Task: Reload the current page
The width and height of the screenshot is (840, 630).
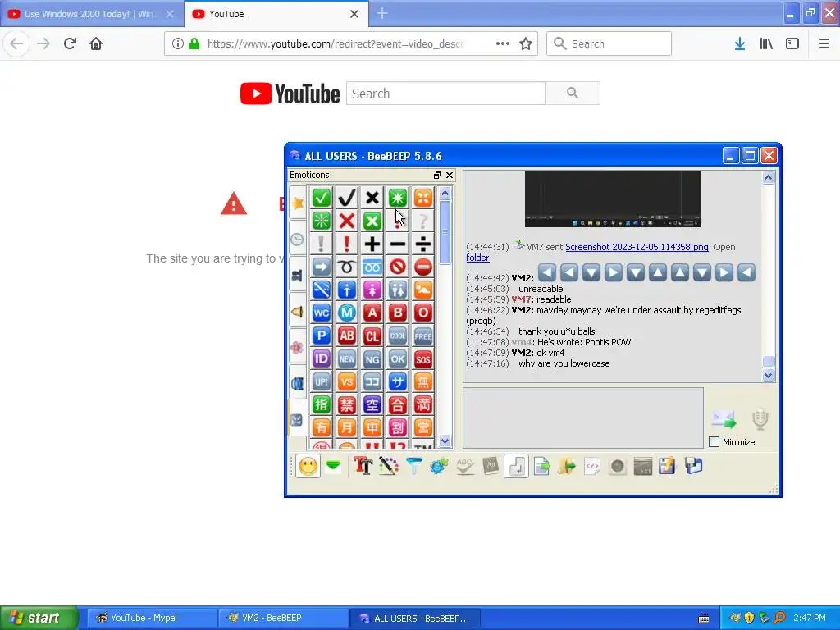Action: 70,43
